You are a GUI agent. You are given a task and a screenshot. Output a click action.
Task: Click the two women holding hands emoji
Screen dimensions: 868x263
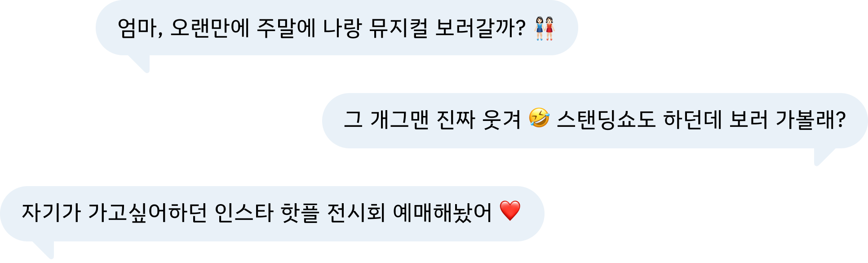pos(545,28)
